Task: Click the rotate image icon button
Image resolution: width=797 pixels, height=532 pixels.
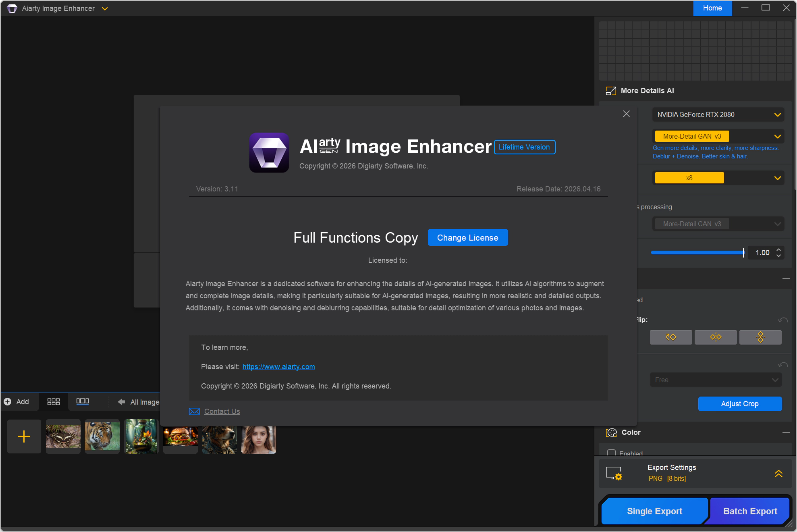Action: 670,337
